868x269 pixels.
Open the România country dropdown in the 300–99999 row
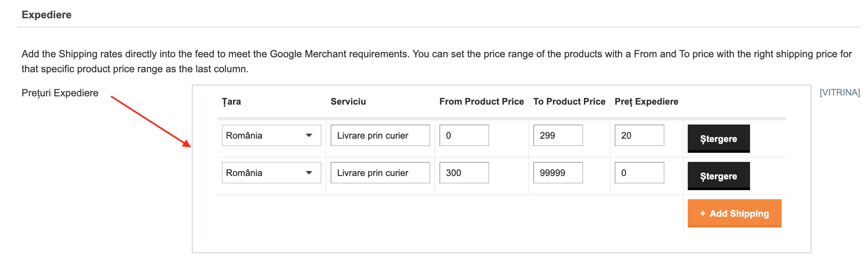[x=271, y=173]
